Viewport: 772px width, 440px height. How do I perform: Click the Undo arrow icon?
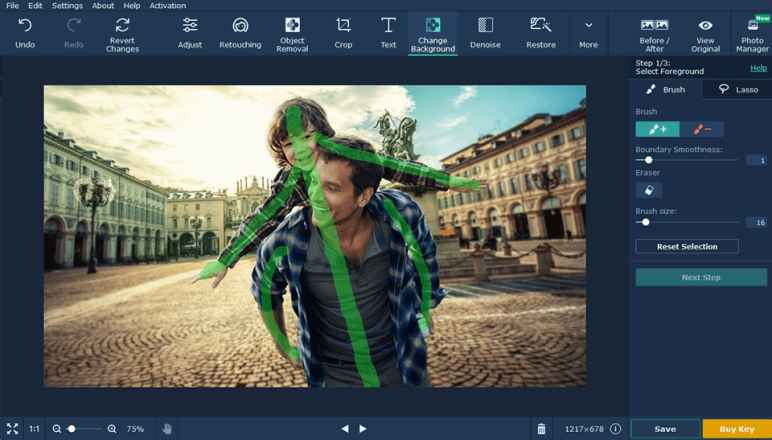[x=25, y=25]
